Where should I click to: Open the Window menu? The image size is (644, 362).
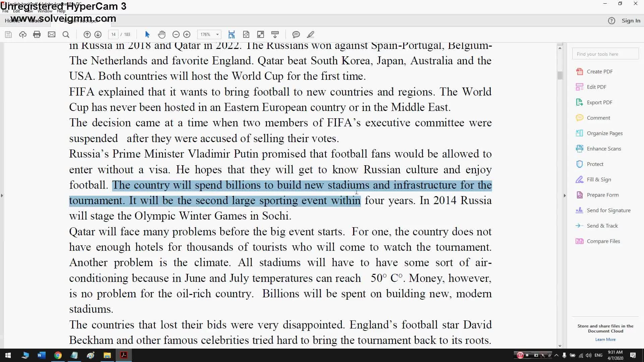45,11
